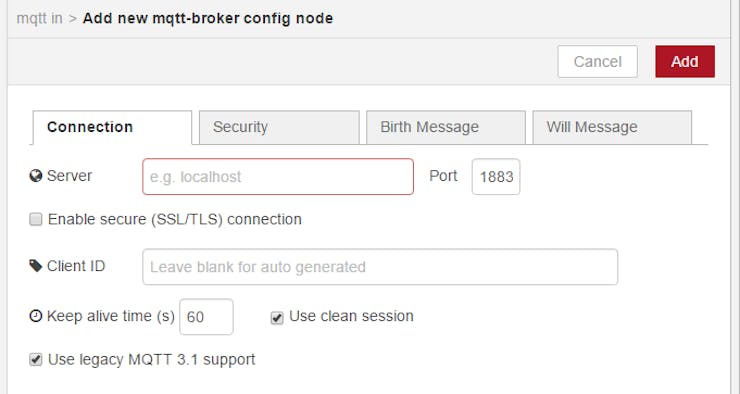Viewport: 740px width, 394px height.
Task: Click the "Use legacy MQTT 3.1 support" label text
Action: point(151,360)
